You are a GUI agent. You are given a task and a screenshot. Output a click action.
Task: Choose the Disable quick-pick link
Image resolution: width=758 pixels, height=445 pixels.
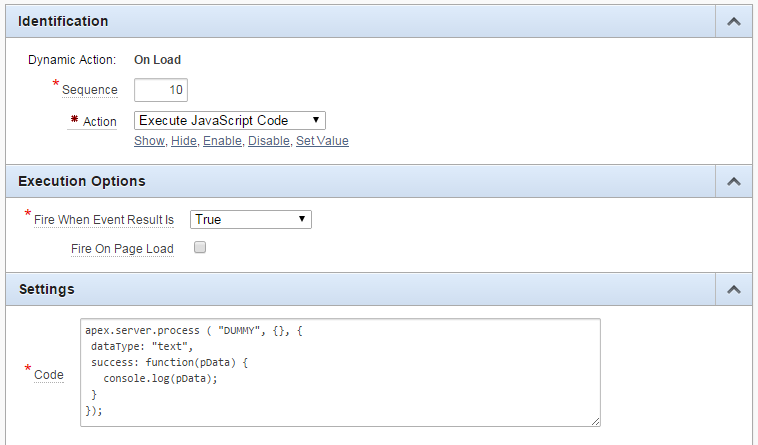coord(269,141)
